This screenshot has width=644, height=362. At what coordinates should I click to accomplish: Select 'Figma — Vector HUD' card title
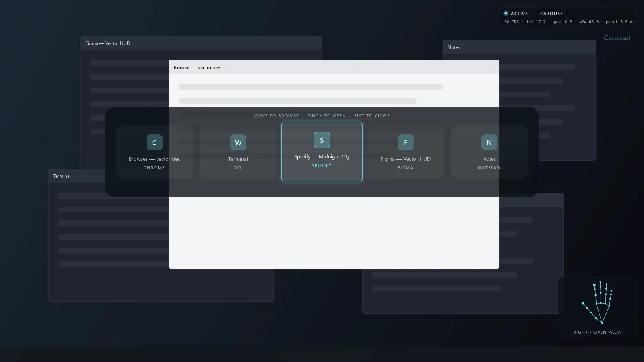(x=406, y=159)
